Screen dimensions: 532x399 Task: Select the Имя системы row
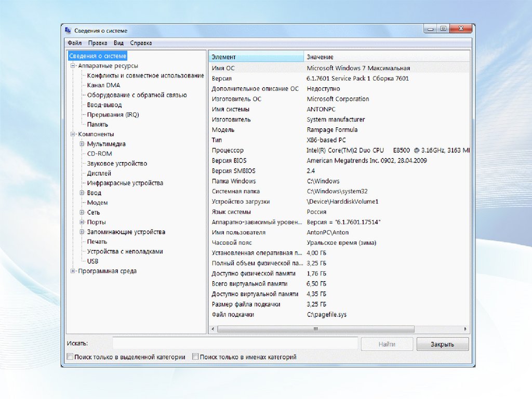(x=339, y=109)
